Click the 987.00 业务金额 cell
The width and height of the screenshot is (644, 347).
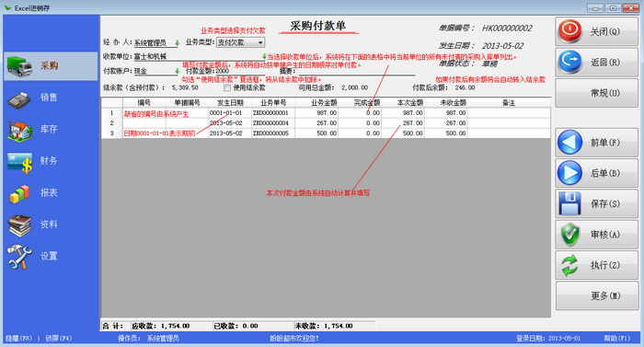pos(316,112)
